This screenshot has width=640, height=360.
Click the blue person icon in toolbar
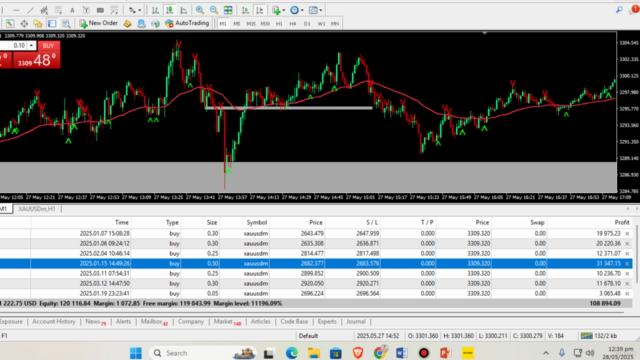pos(141,24)
